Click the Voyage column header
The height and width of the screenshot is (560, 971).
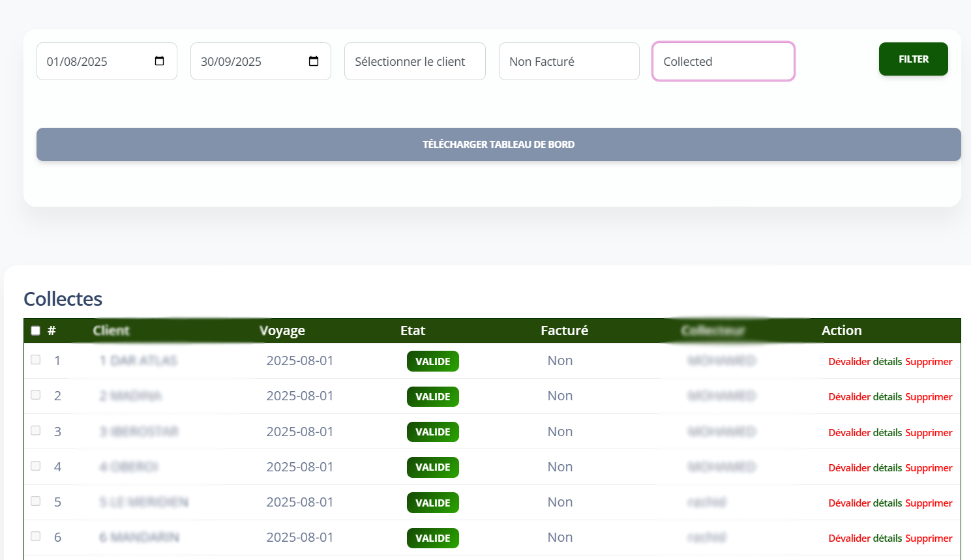click(x=282, y=331)
